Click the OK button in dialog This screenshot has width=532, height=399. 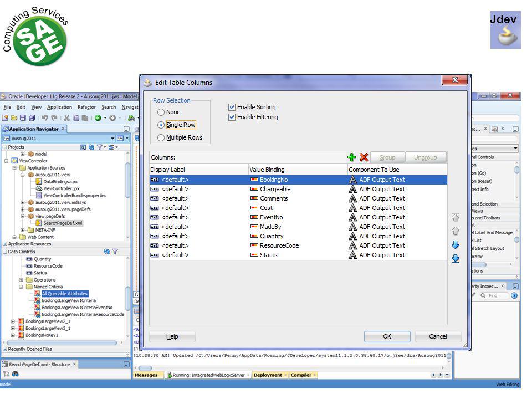coord(387,336)
